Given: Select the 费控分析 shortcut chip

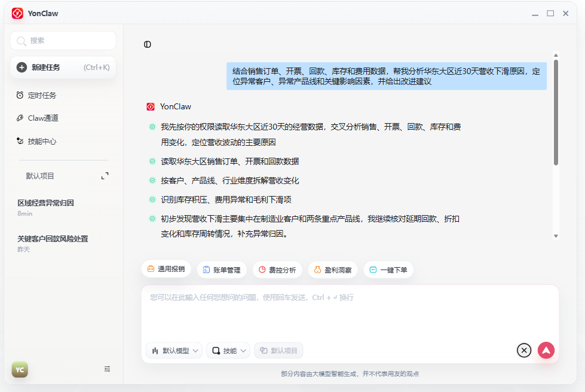Looking at the screenshot, I should (277, 269).
